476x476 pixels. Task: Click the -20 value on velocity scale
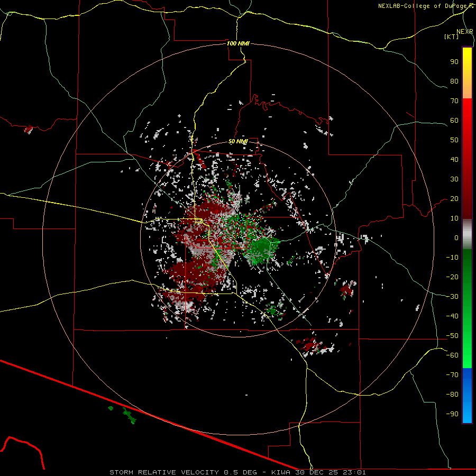pyautogui.click(x=452, y=277)
